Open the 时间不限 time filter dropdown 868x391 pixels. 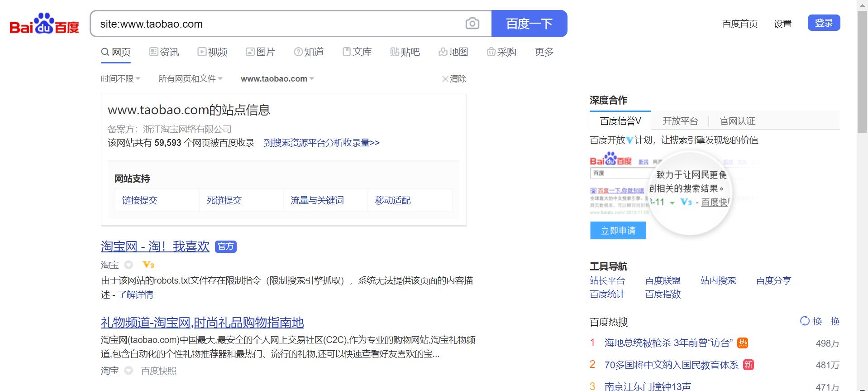120,79
